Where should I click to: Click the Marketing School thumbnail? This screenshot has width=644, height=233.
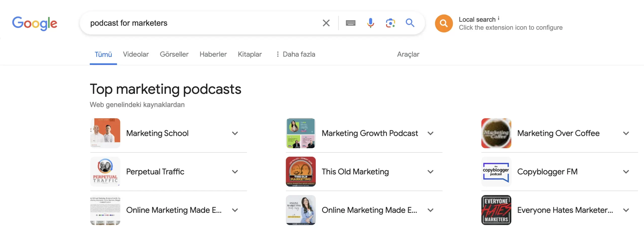click(105, 133)
